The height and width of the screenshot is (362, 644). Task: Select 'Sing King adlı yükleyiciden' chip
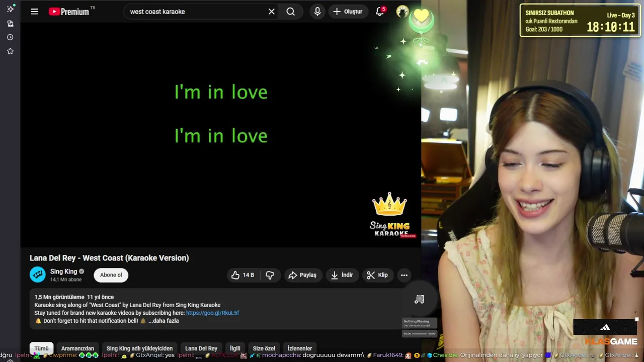[x=139, y=348]
